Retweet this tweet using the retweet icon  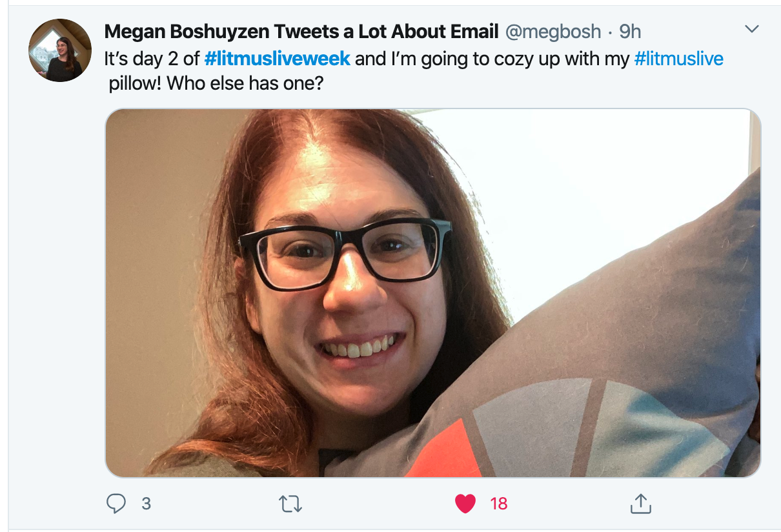pyautogui.click(x=290, y=504)
